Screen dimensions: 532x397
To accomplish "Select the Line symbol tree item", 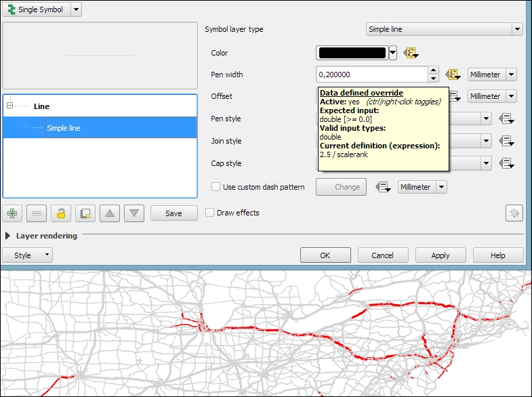I will pos(41,106).
